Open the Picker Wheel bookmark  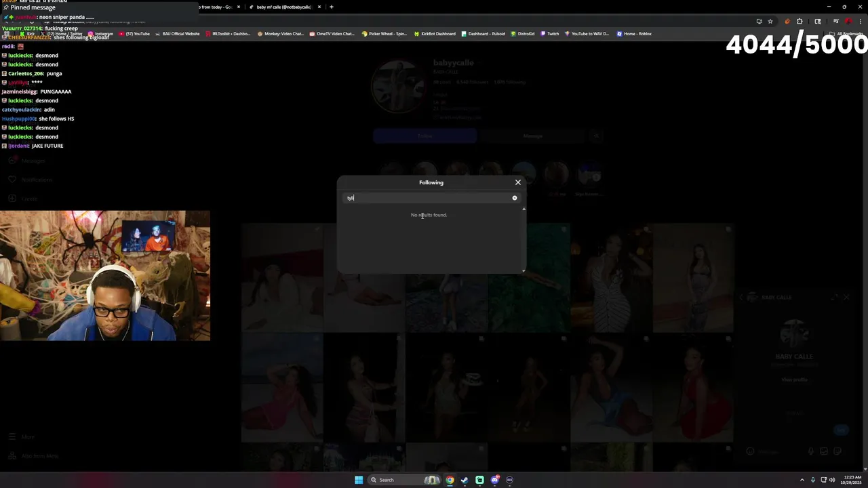point(385,34)
